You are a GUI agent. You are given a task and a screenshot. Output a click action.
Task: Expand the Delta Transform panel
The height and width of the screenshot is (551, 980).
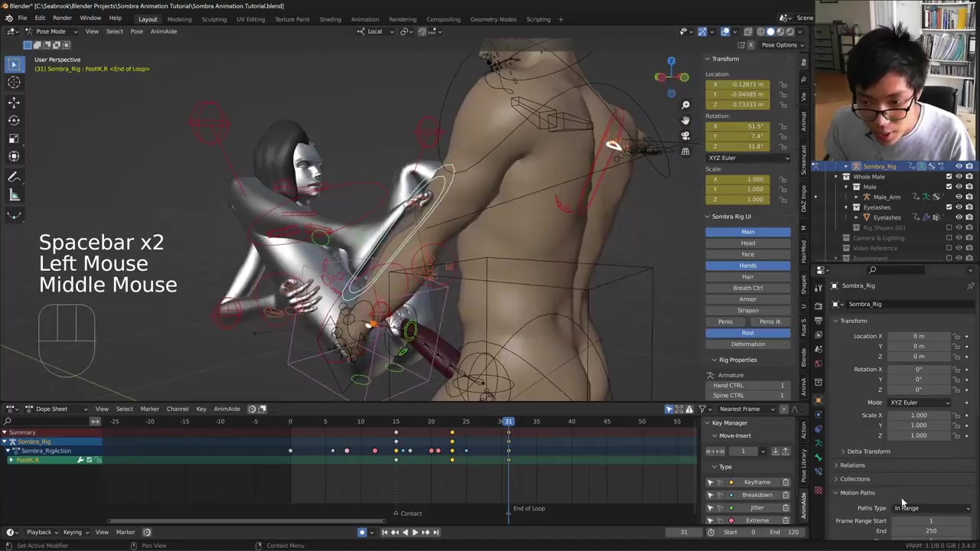pyautogui.click(x=867, y=452)
